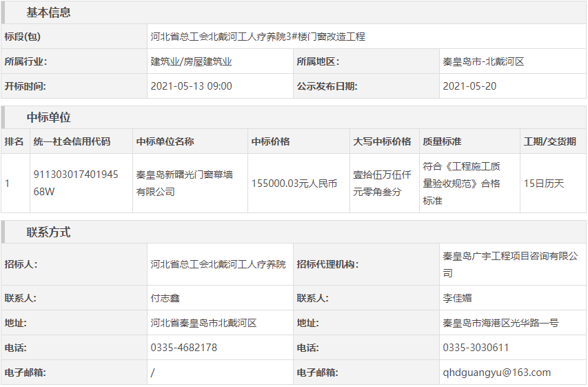Image resolution: width=588 pixels, height=387 pixels.
Task: Select bid opening time 2021-05-13 09:00
Action: [x=191, y=86]
